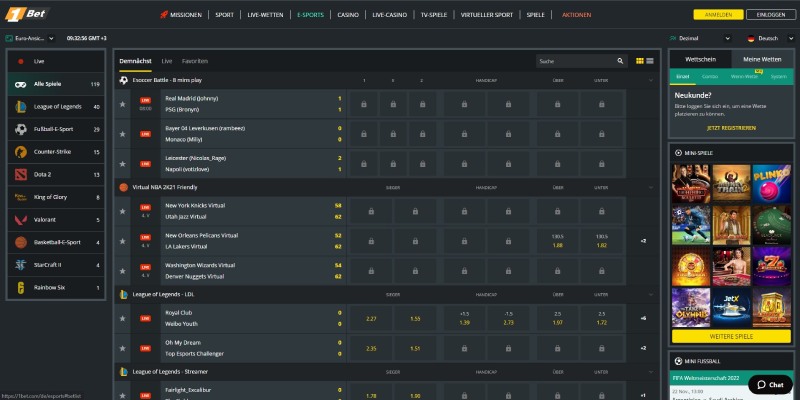This screenshot has height=400, width=800.
Task: Open Live-Wetten in top navigation
Action: pyautogui.click(x=265, y=15)
